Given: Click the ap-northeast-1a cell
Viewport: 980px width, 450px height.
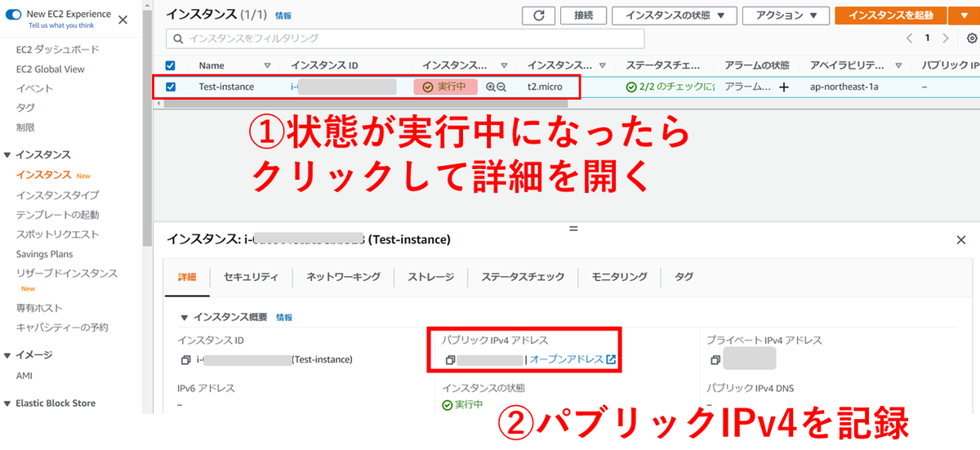Looking at the screenshot, I should (x=844, y=87).
